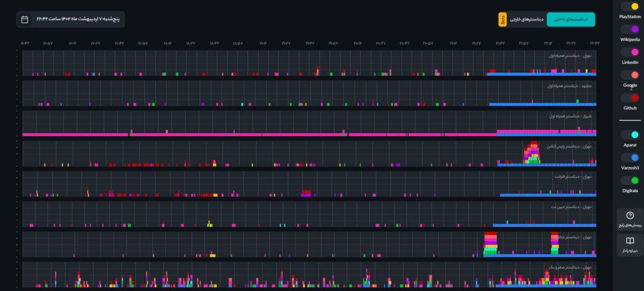Switch to the external datacenters tab
The height and width of the screenshot is (291, 644).
[x=527, y=19]
